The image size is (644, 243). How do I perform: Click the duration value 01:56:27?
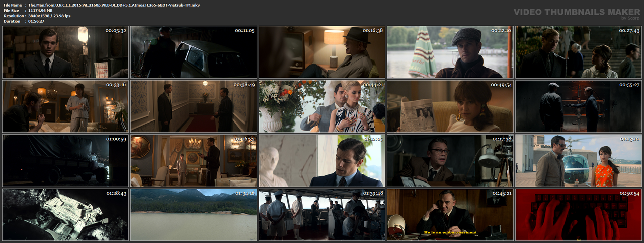36,21
